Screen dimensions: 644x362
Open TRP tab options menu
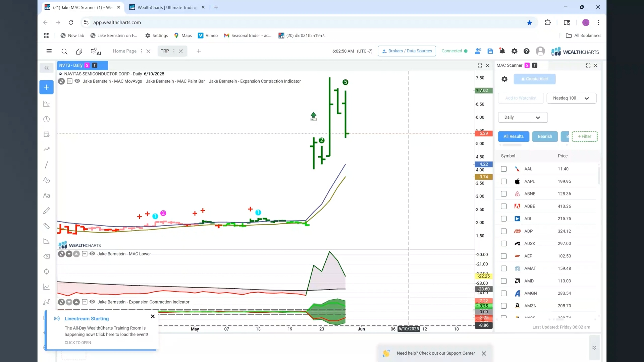[x=174, y=51]
